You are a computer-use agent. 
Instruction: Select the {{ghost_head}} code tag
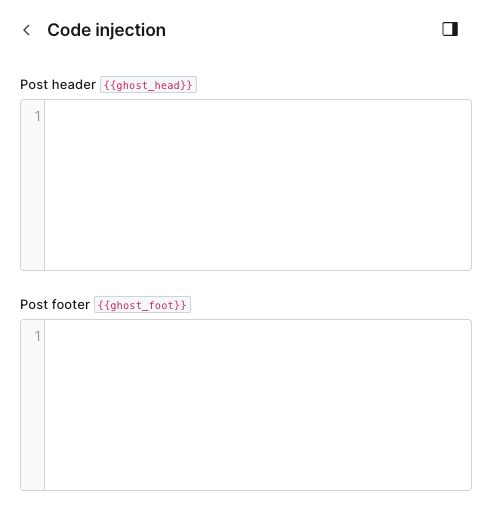click(148, 85)
